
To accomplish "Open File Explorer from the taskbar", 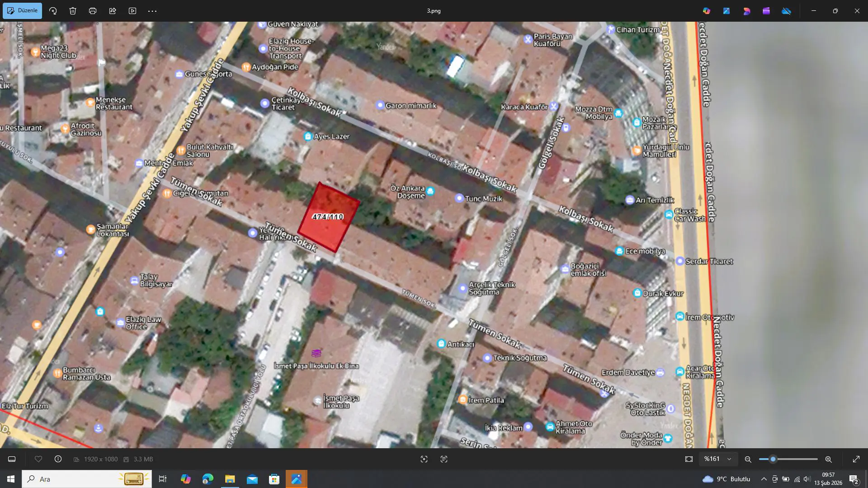I will pyautogui.click(x=230, y=479).
